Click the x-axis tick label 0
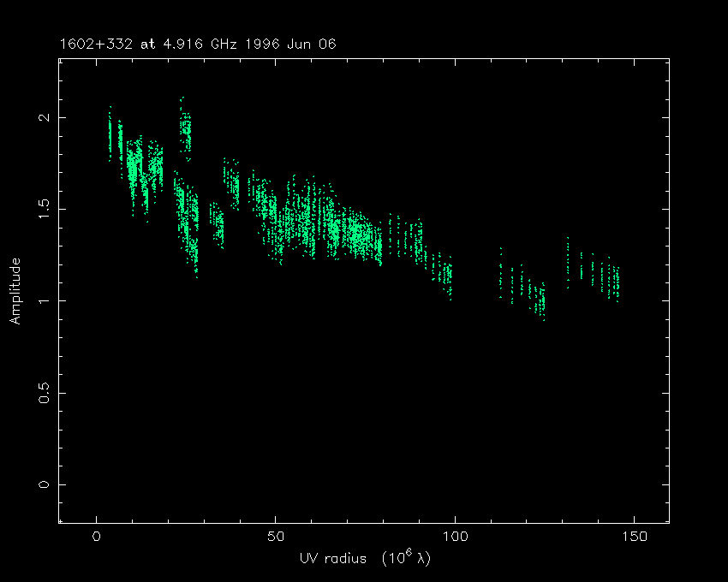The width and height of the screenshot is (728, 582). coord(97,537)
